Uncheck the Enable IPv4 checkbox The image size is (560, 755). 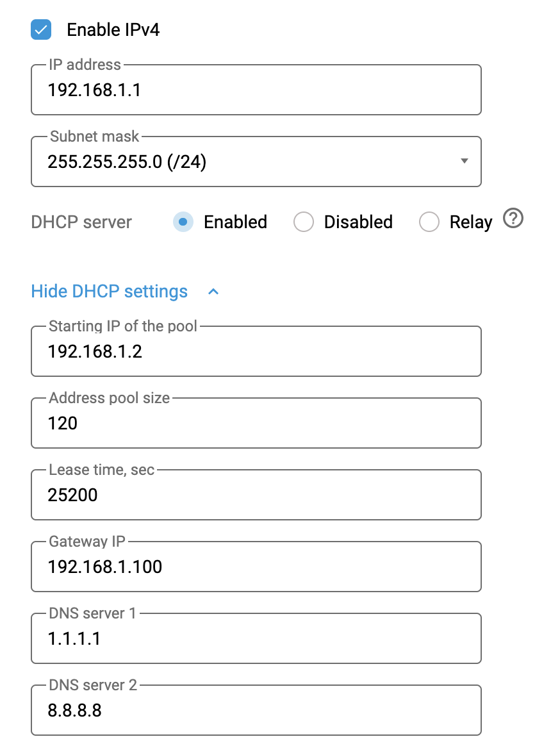(40, 29)
